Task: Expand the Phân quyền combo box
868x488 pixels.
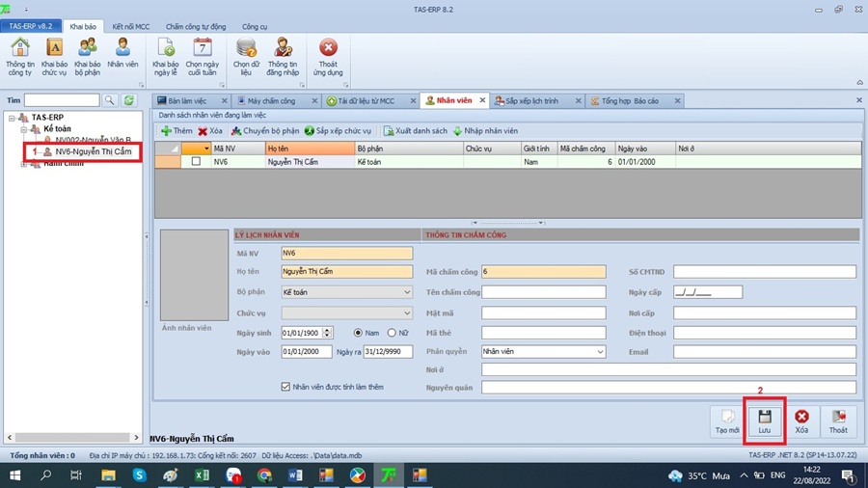Action: (600, 352)
